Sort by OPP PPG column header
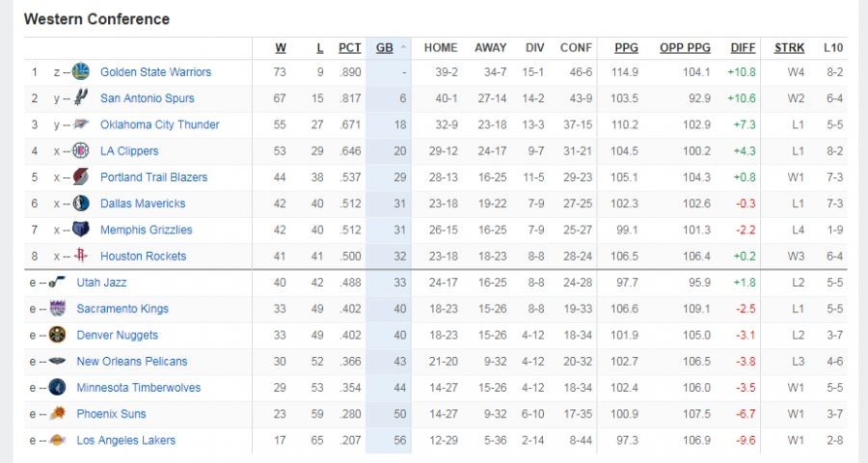This screenshot has height=463, width=868. point(685,47)
